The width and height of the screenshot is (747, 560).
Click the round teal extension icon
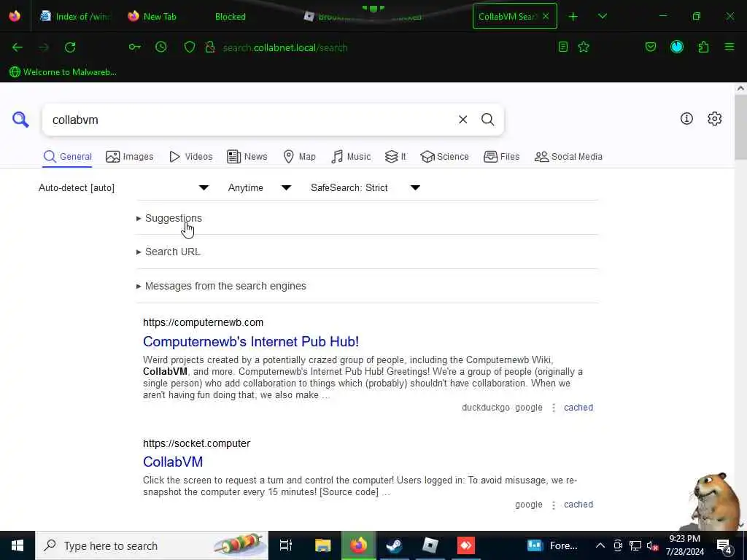[x=677, y=47]
